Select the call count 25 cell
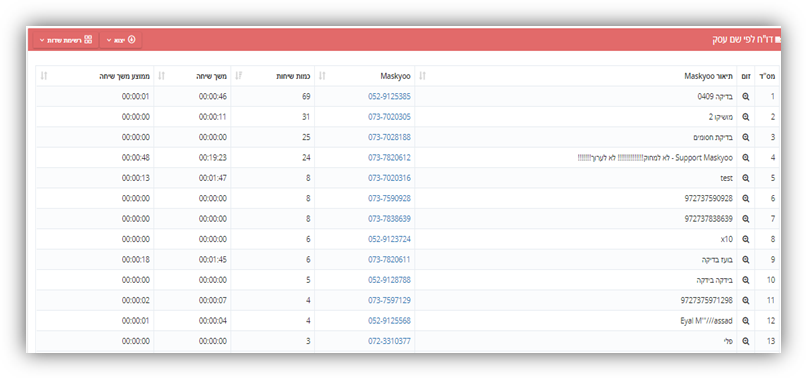The width and height of the screenshot is (806, 378). pyautogui.click(x=272, y=137)
